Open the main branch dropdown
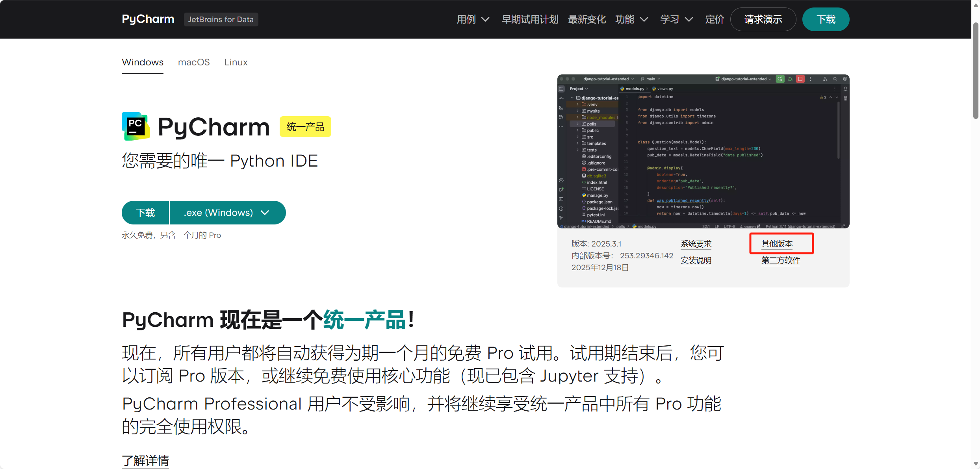Screen dimensions: 980x469 (650, 79)
